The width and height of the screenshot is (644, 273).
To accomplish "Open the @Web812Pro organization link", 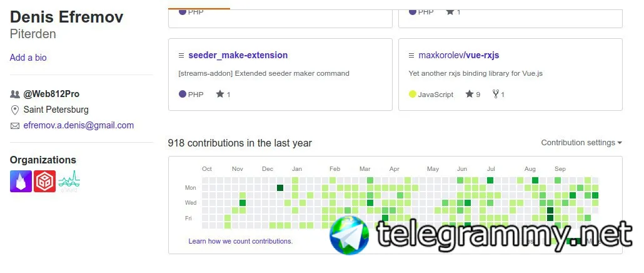I will (51, 94).
